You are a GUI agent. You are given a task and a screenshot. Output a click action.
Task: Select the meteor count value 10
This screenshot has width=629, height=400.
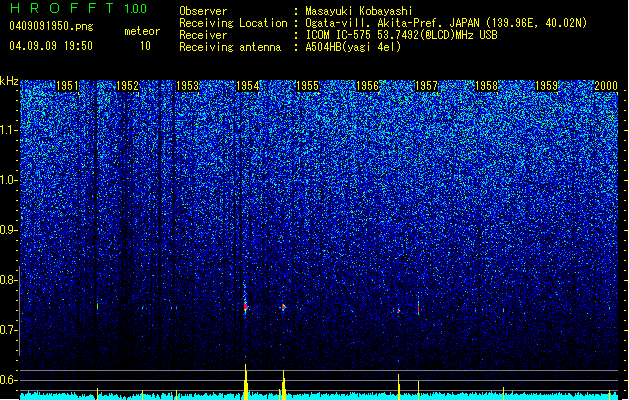point(145,46)
